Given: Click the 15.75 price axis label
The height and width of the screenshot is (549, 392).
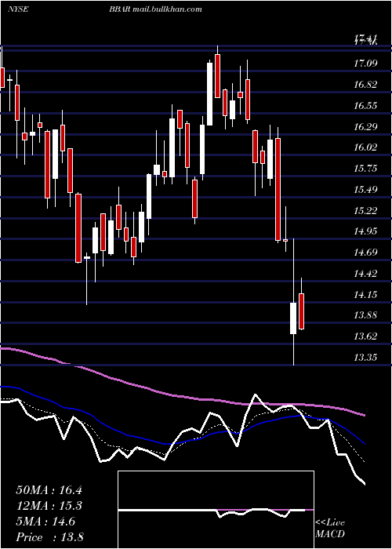Looking at the screenshot, I should pyautogui.click(x=365, y=169).
